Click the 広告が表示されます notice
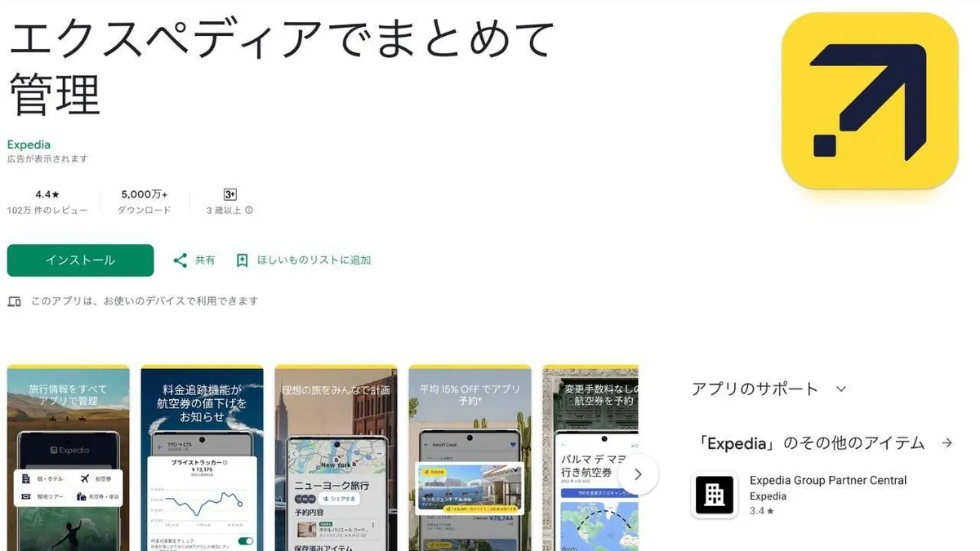 pyautogui.click(x=47, y=159)
